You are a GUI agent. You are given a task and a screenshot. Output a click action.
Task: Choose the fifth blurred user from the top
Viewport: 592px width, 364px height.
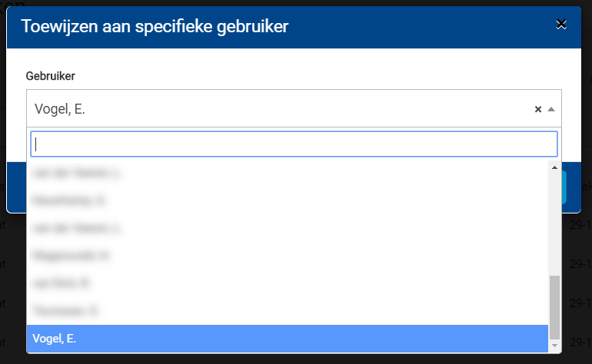coord(288,283)
